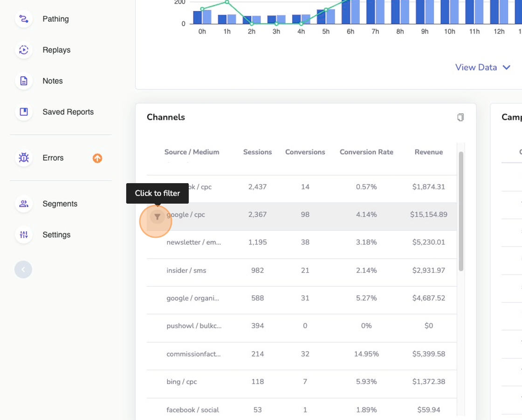Select the bing / cpc channel row
This screenshot has height=420, width=522.
click(x=182, y=382)
